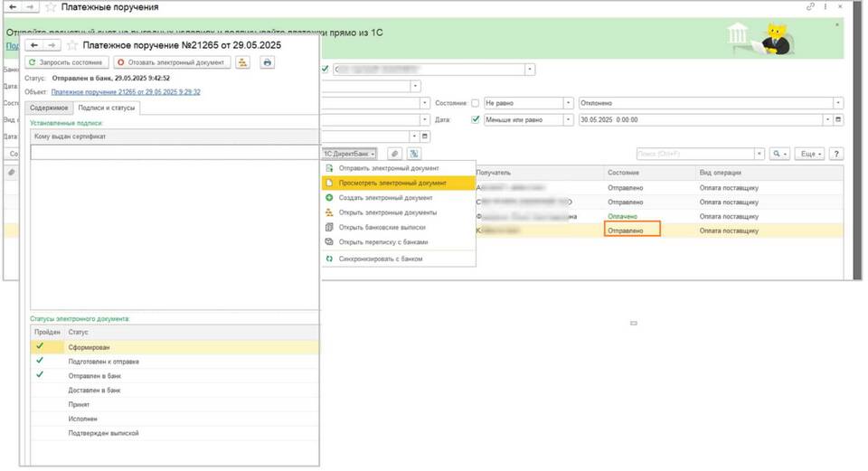This screenshot has width=868, height=471.
Task: Click the link icon in the top-right corner
Action: tap(810, 7)
